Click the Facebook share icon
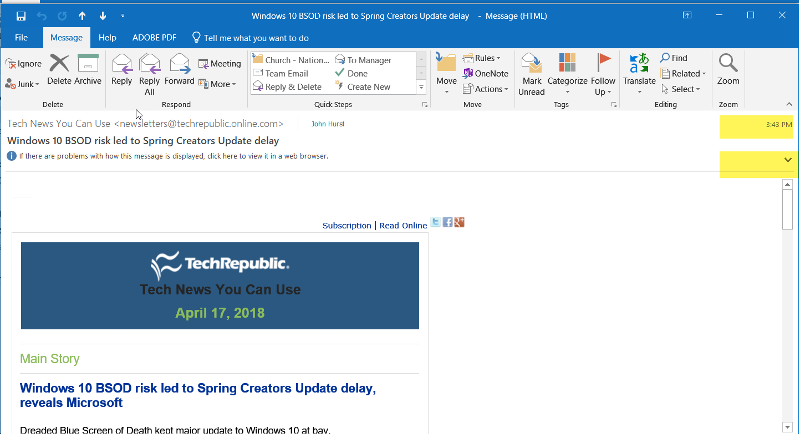This screenshot has height=434, width=799. click(447, 222)
